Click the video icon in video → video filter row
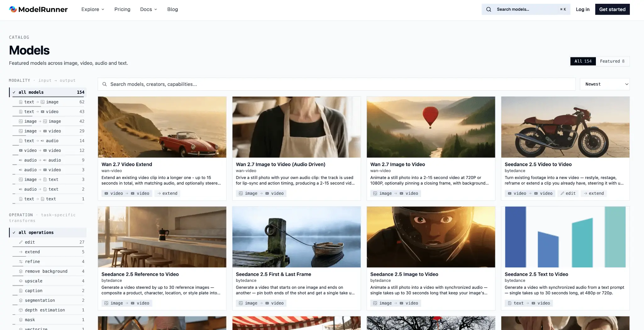Image resolution: width=644 pixels, height=330 pixels. click(21, 150)
